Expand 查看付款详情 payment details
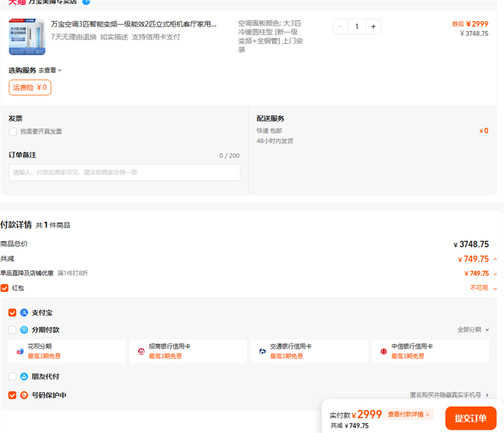This screenshot has width=504, height=433. tap(409, 414)
